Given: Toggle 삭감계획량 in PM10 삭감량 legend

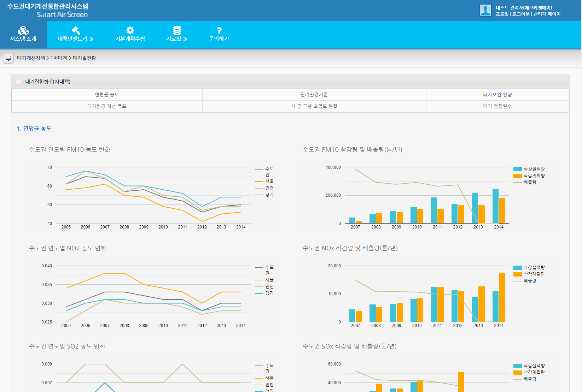Looking at the screenshot, I should click(x=529, y=176).
